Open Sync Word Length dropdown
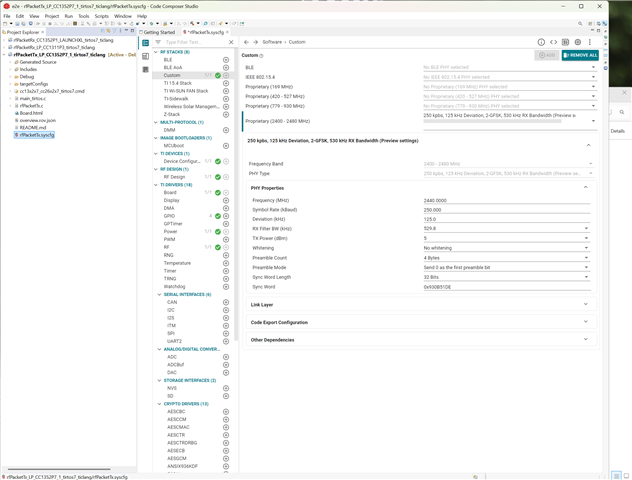The width and height of the screenshot is (632, 480). pyautogui.click(x=507, y=277)
